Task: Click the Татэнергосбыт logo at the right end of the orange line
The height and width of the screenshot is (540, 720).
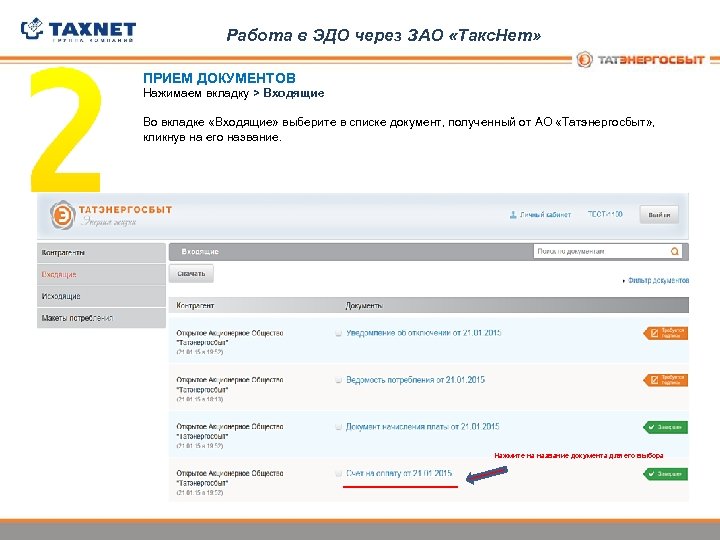Action: (640, 60)
